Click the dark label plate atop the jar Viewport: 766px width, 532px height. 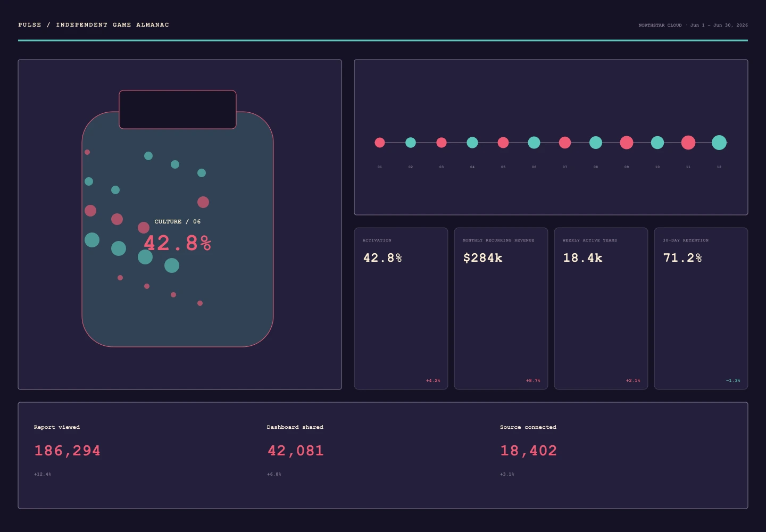click(x=178, y=110)
